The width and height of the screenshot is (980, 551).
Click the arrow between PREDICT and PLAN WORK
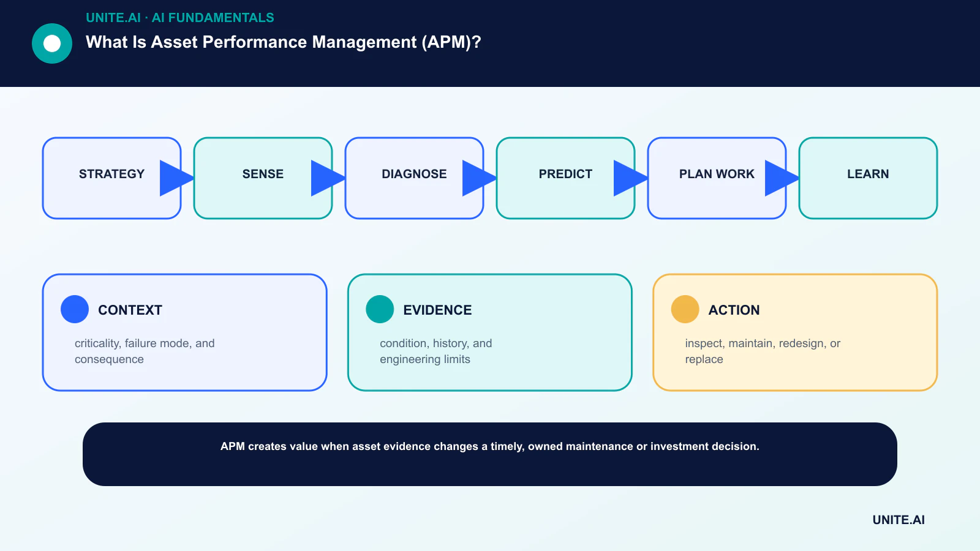click(631, 178)
